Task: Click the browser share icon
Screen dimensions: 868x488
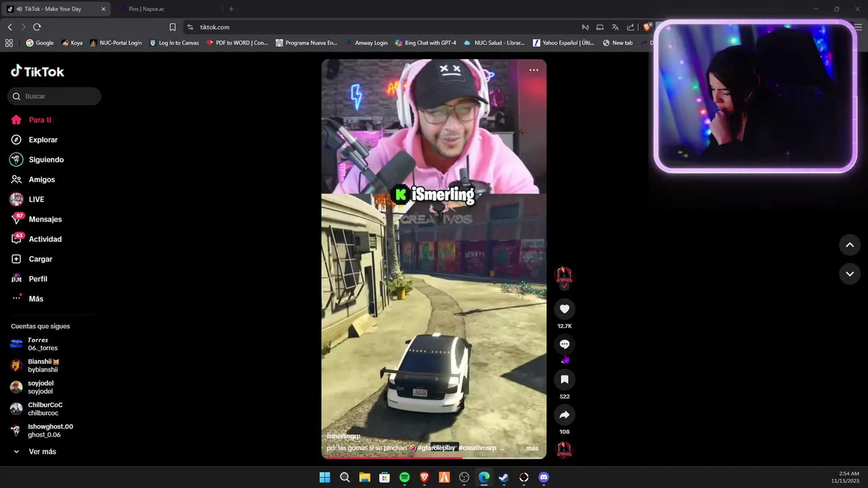Action: pyautogui.click(x=631, y=27)
